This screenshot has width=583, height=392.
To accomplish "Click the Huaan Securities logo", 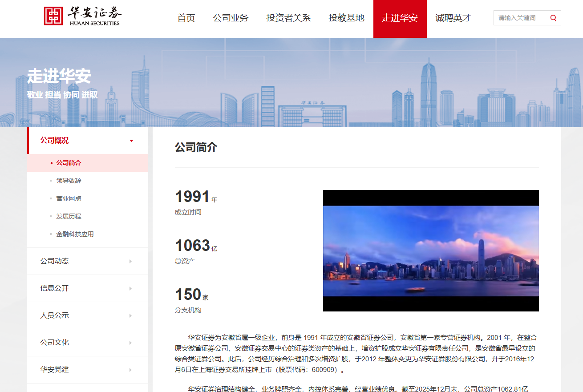I will (x=81, y=15).
